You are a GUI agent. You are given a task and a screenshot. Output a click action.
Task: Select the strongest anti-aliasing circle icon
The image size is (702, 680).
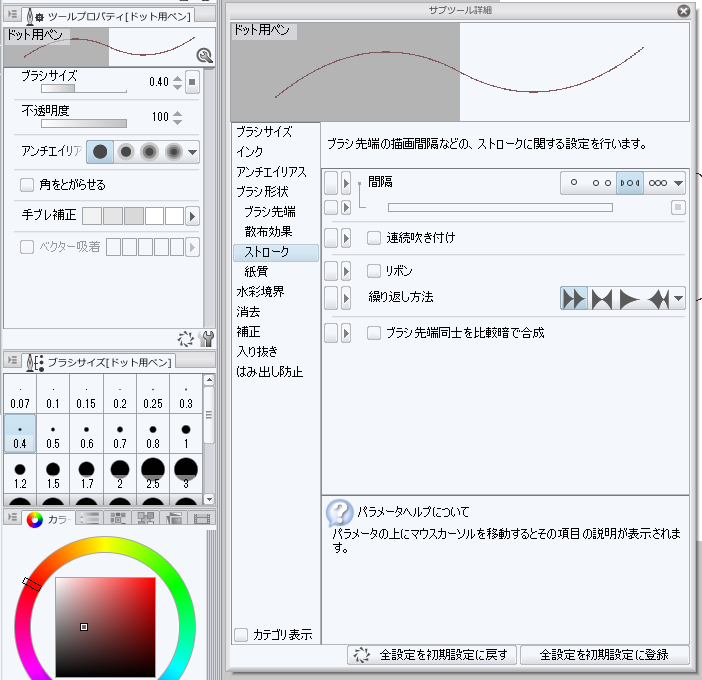(x=174, y=152)
